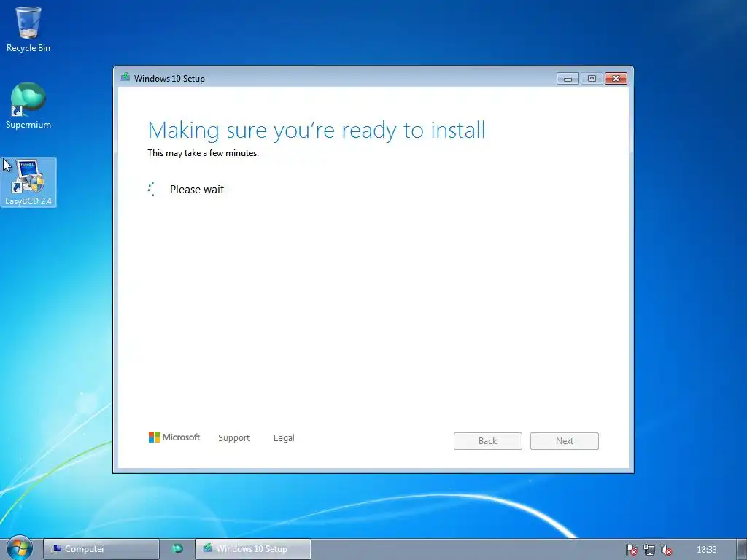
Task: Click the Back button in Setup
Action: 488,441
